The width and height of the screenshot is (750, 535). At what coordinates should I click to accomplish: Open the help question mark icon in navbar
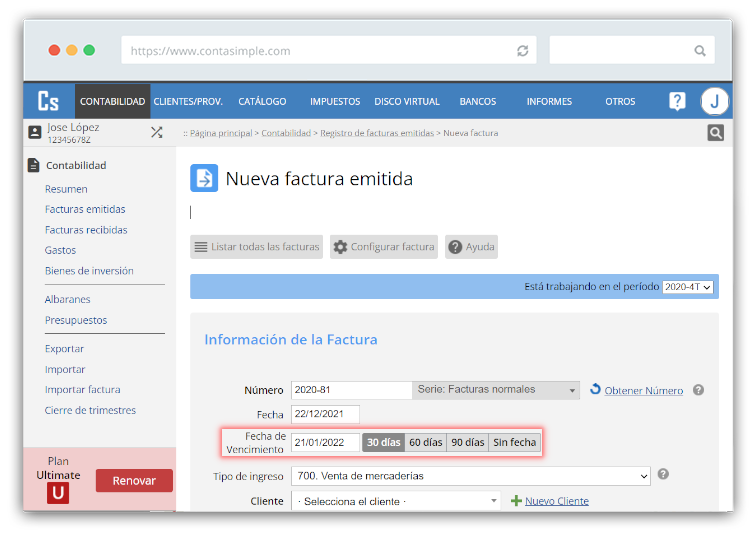(x=677, y=101)
